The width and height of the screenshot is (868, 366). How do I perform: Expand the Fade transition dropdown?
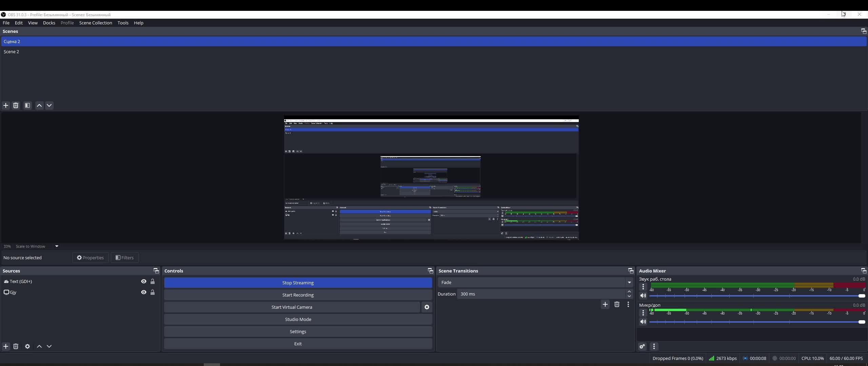point(629,282)
